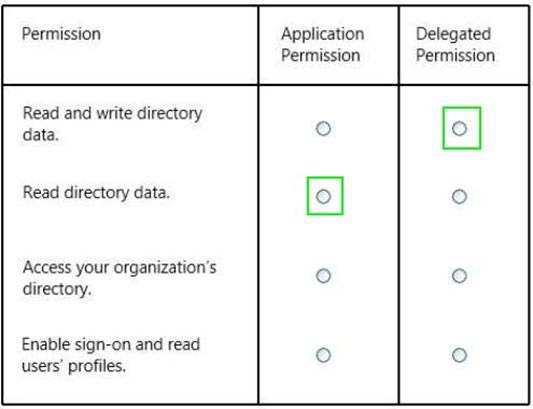Click the Permission column header

click(x=61, y=34)
